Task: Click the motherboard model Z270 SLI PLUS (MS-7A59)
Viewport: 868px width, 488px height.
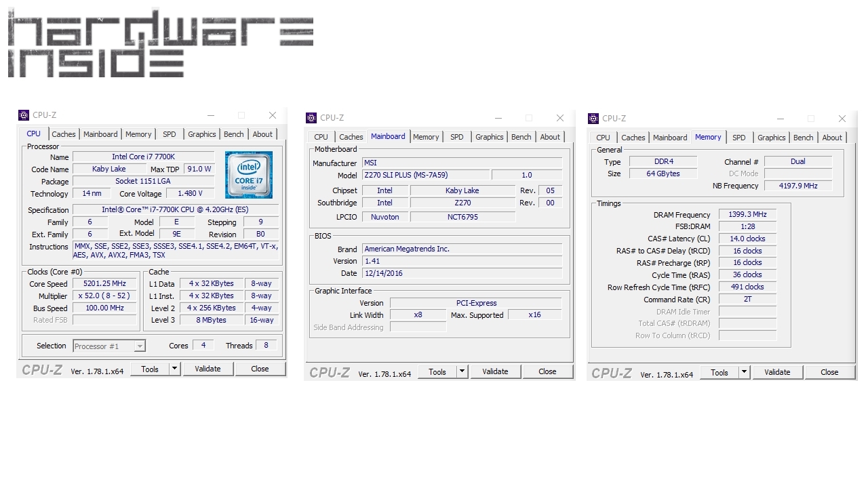Action: click(x=425, y=175)
